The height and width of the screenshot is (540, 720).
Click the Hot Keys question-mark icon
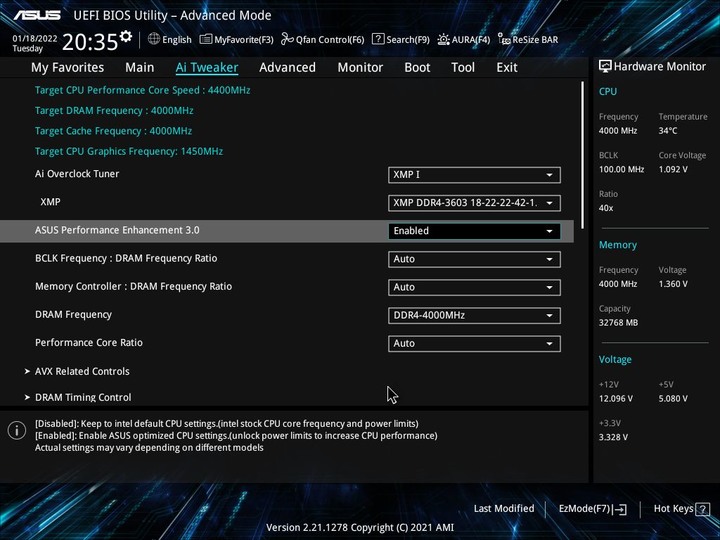coord(702,509)
